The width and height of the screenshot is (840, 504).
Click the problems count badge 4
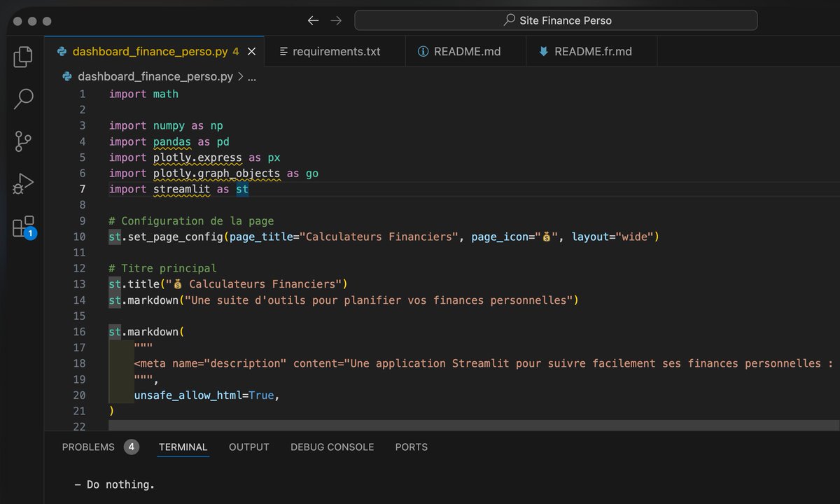point(132,447)
